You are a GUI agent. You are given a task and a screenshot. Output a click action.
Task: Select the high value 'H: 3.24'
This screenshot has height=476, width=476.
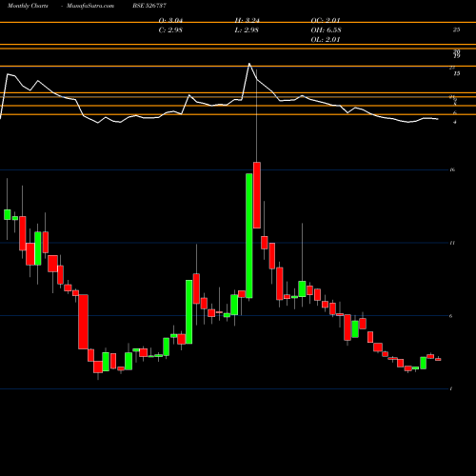click(248, 20)
